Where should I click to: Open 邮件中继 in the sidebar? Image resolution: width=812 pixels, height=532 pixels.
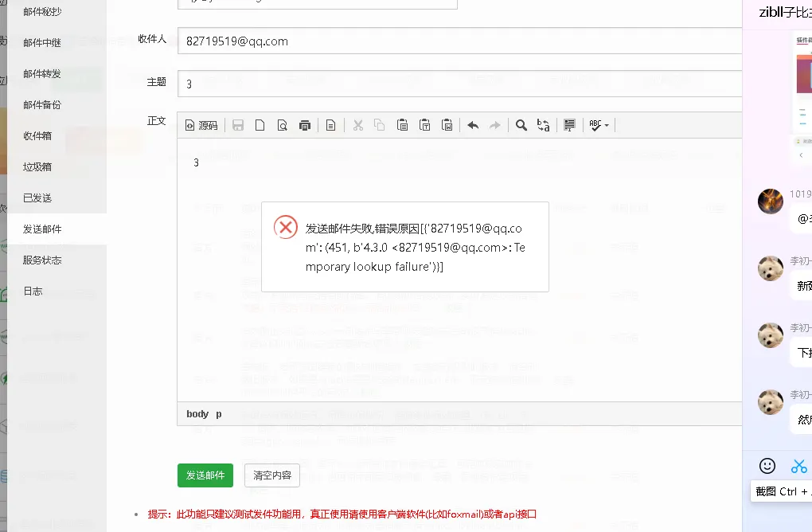click(42, 42)
